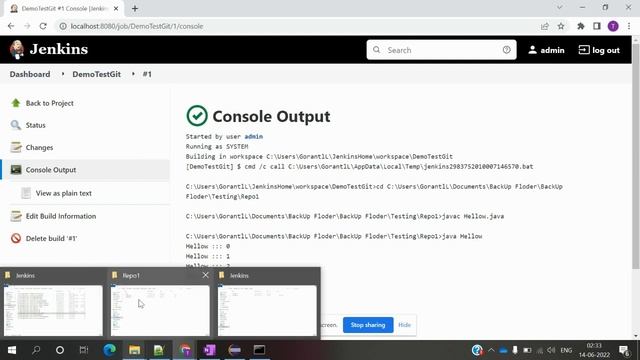Open tab search chevron in Chrome

(x=560, y=7)
